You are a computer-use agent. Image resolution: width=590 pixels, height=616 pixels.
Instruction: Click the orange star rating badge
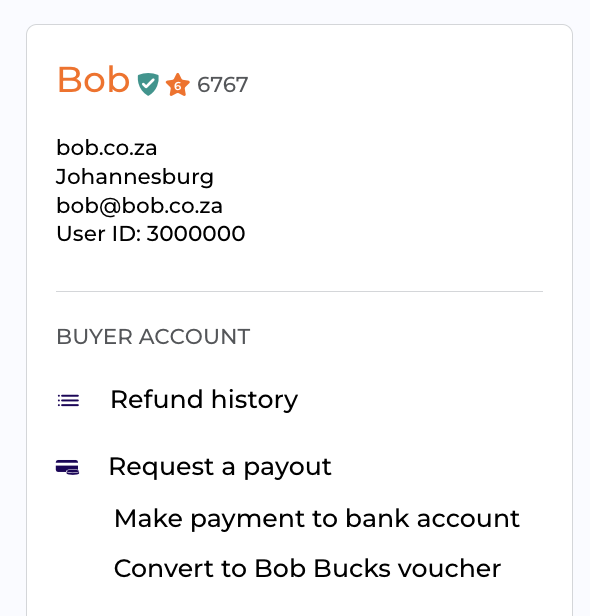(178, 85)
